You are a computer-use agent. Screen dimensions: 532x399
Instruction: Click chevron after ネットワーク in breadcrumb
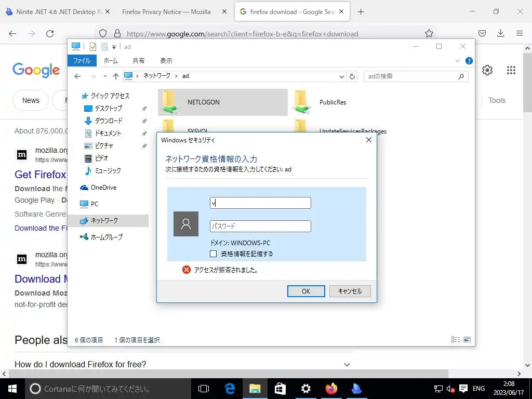(x=176, y=76)
